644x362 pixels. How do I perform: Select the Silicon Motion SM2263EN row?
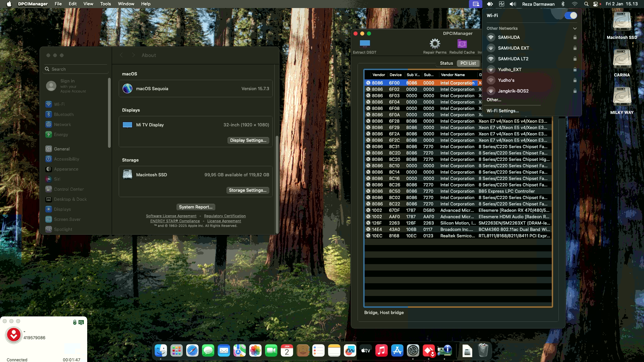pos(458,223)
